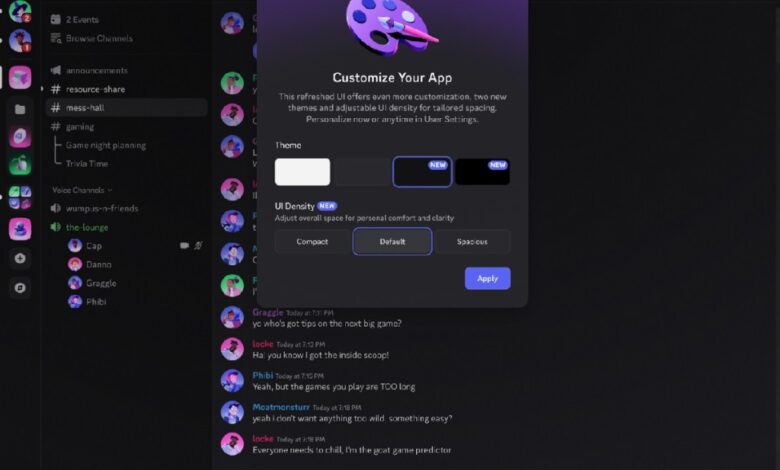The width and height of the screenshot is (780, 470).
Task: Open the Discover servers icon at bottom
Action: point(20,287)
